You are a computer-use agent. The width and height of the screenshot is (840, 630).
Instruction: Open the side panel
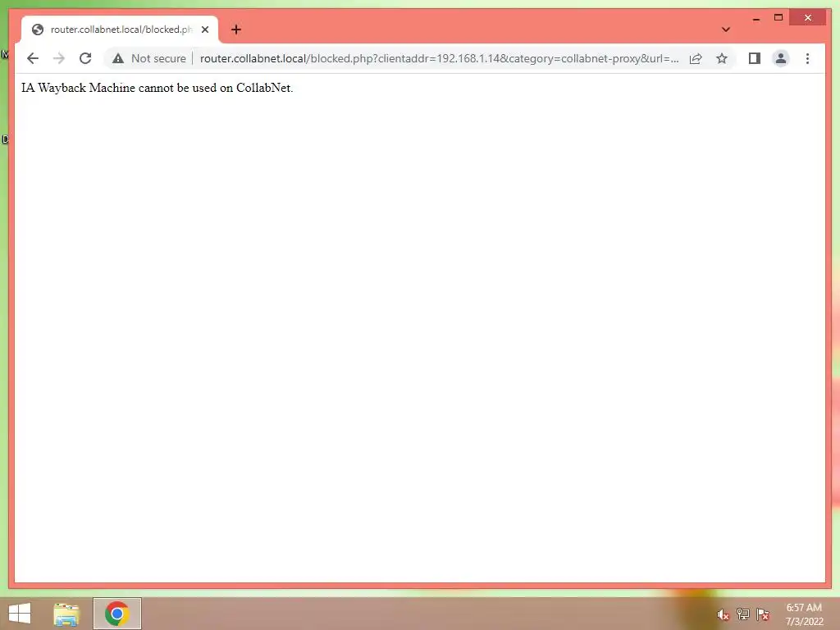pos(755,58)
